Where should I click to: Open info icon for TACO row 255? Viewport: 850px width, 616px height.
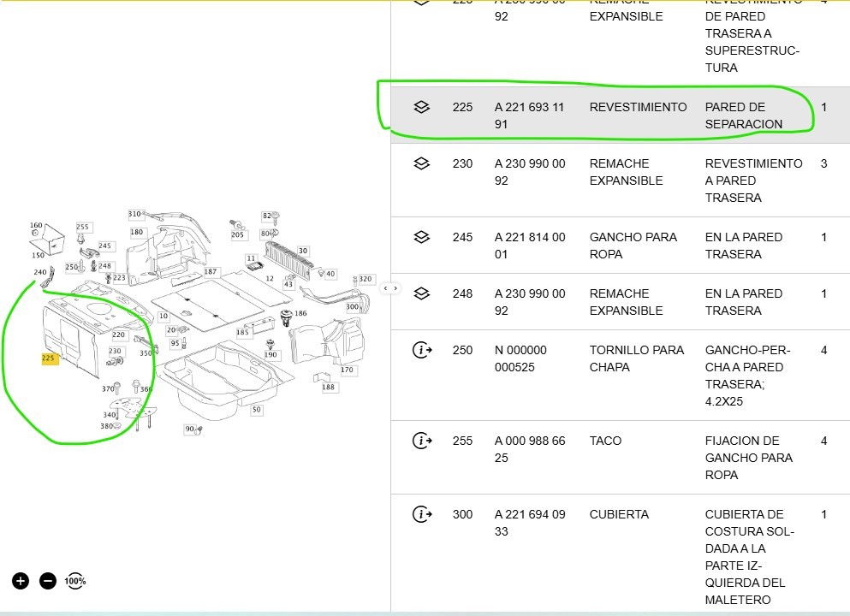point(421,441)
